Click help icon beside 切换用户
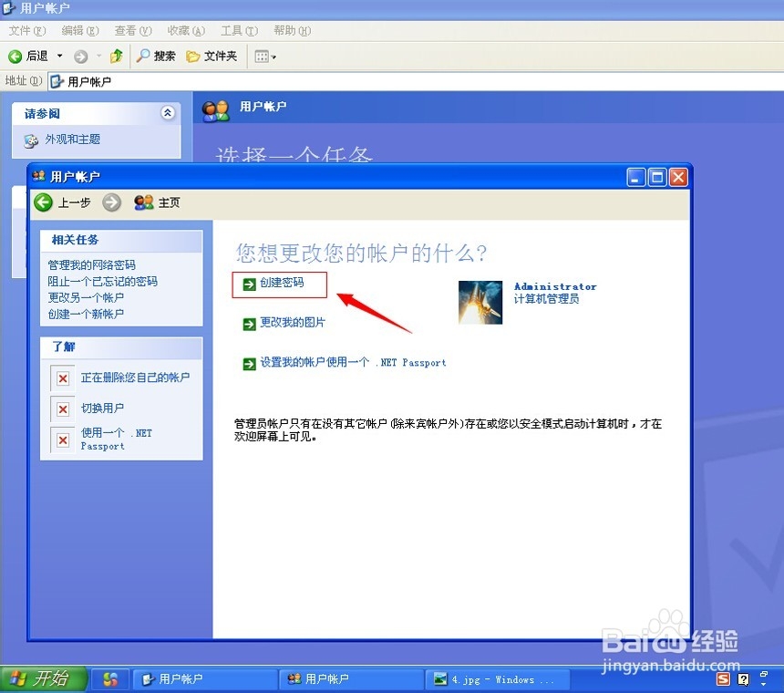 point(63,409)
